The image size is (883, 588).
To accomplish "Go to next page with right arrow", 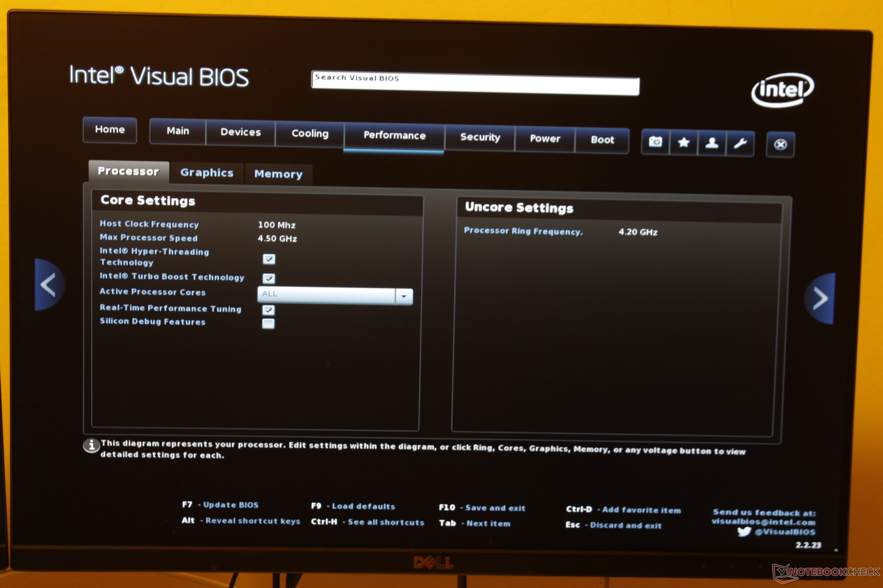I will point(819,298).
